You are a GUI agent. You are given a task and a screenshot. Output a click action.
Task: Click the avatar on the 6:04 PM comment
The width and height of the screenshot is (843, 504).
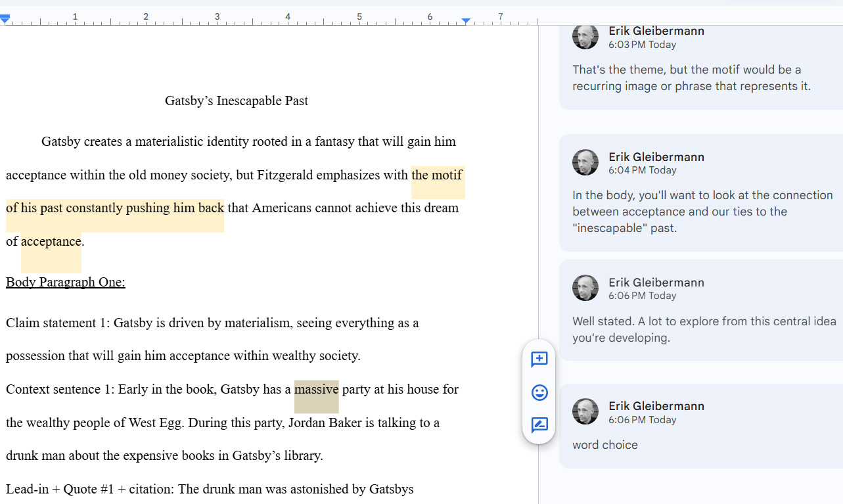(585, 162)
